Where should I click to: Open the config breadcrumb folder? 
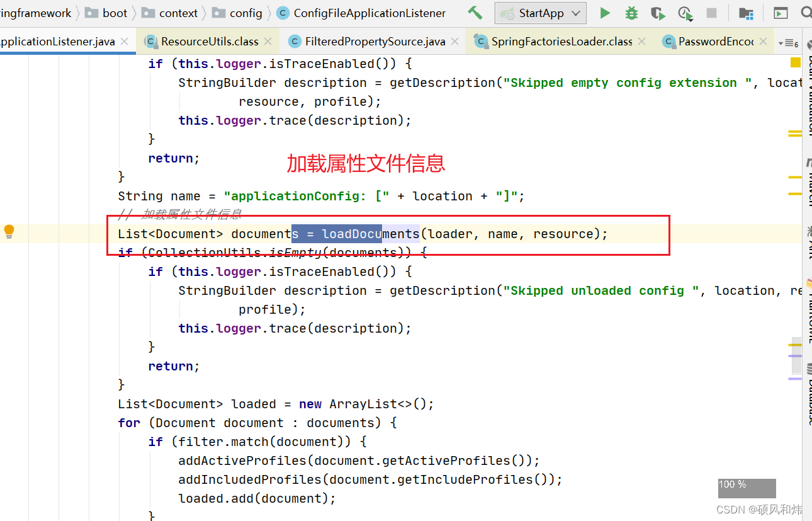tap(237, 13)
